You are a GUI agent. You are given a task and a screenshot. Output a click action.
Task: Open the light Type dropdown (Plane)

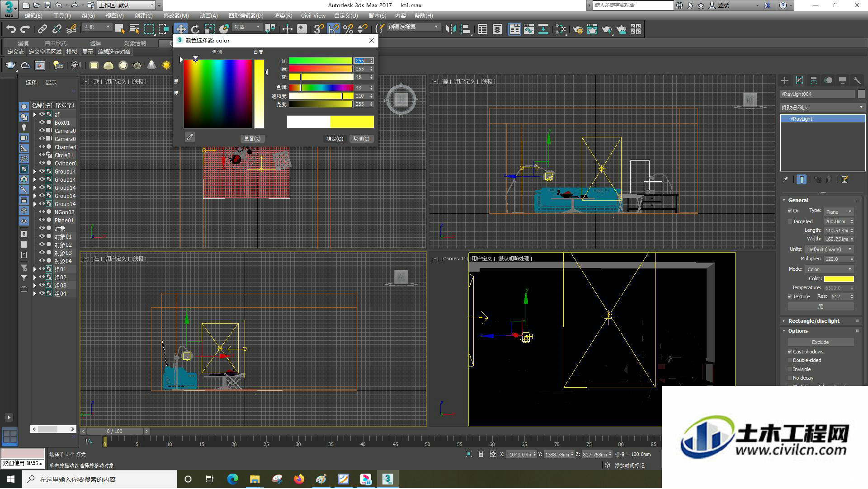[x=839, y=212]
